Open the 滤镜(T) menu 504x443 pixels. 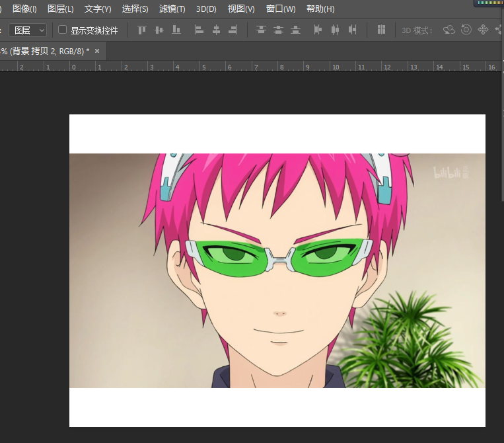click(x=172, y=9)
